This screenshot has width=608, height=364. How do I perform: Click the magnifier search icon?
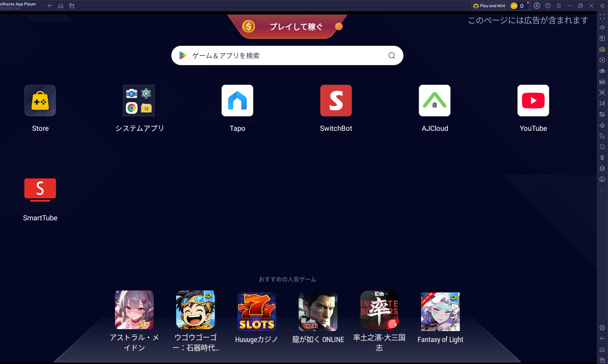point(392,56)
